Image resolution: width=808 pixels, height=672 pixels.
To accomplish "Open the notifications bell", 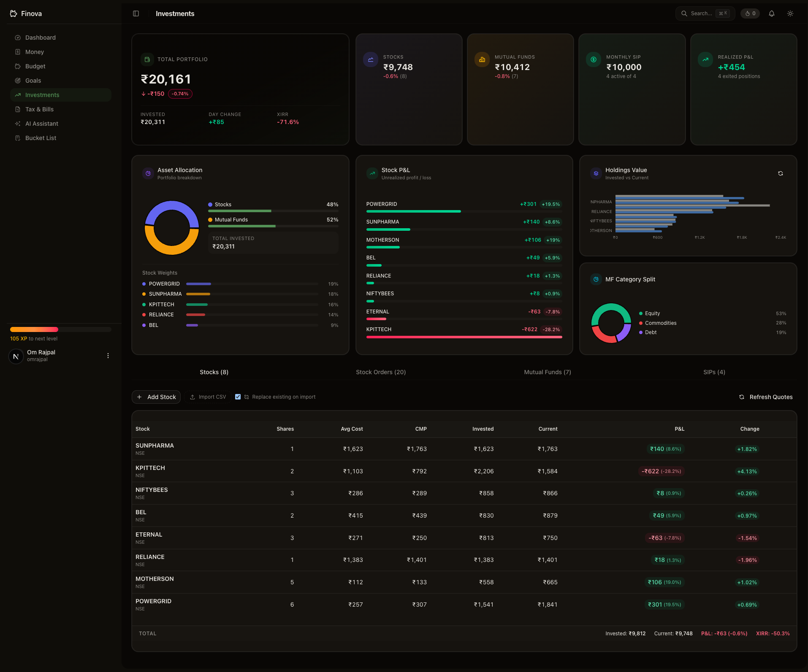I will pos(771,13).
